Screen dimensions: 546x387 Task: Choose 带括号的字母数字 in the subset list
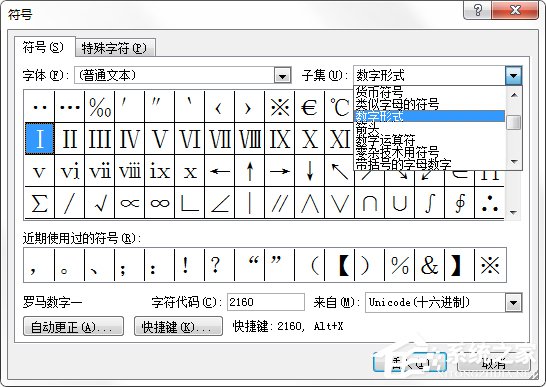coord(429,164)
